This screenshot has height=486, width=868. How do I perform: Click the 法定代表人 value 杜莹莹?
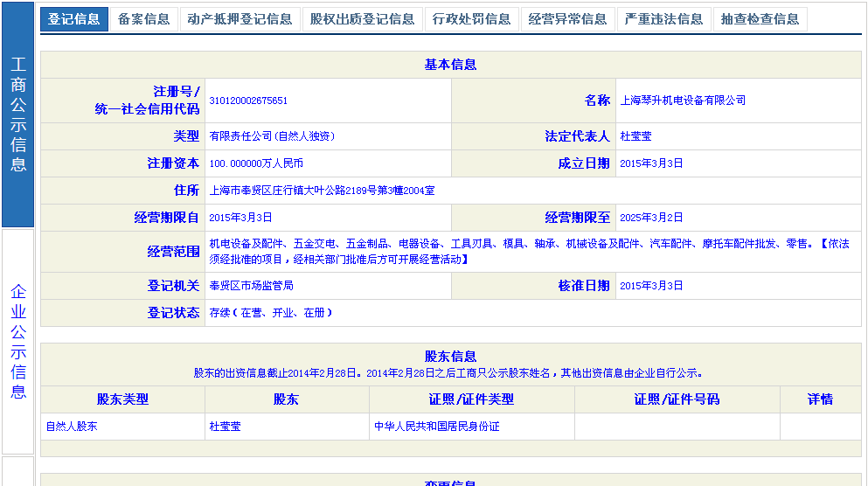[x=635, y=136]
